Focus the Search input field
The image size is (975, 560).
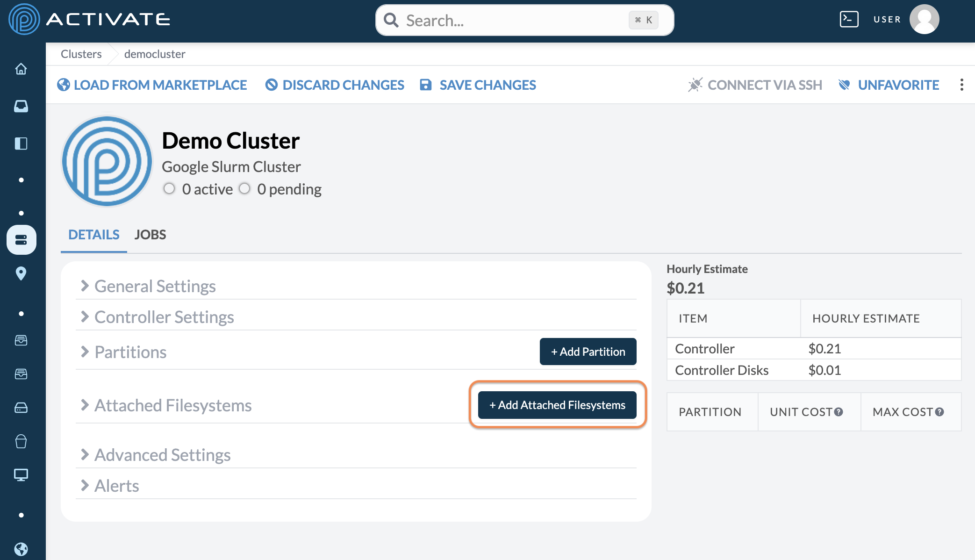[x=524, y=20]
